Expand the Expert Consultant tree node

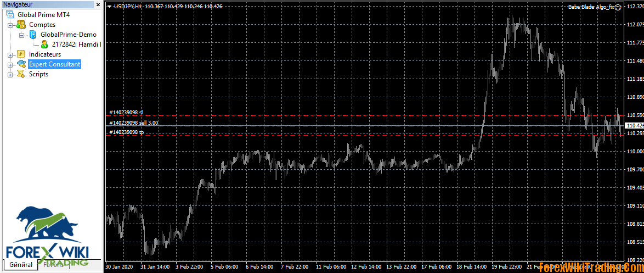(10, 65)
